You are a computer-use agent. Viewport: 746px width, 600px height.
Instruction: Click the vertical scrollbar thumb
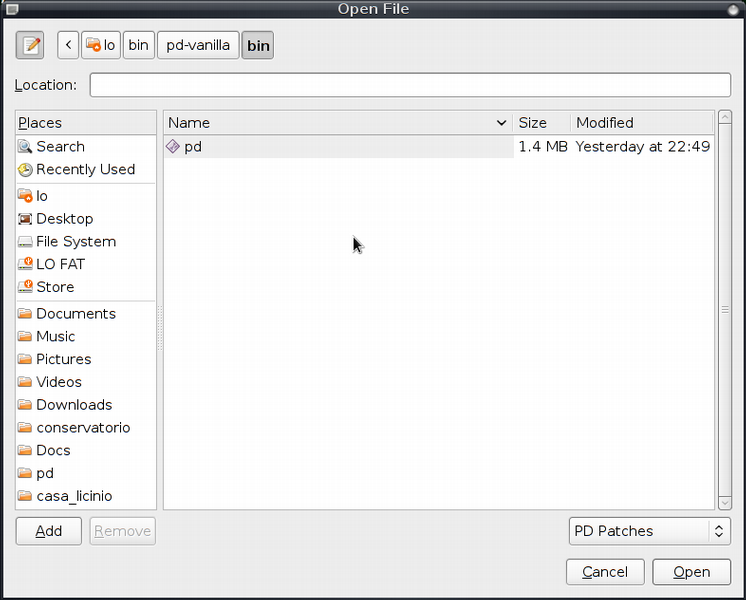tap(725, 310)
